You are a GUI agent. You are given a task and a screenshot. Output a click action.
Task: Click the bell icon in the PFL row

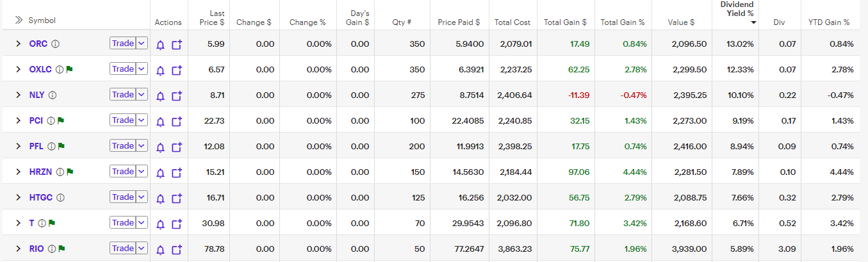[160, 147]
